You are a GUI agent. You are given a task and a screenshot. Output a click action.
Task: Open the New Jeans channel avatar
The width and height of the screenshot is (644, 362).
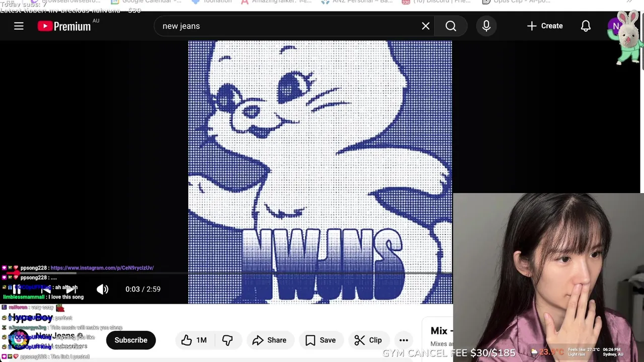[18, 340]
